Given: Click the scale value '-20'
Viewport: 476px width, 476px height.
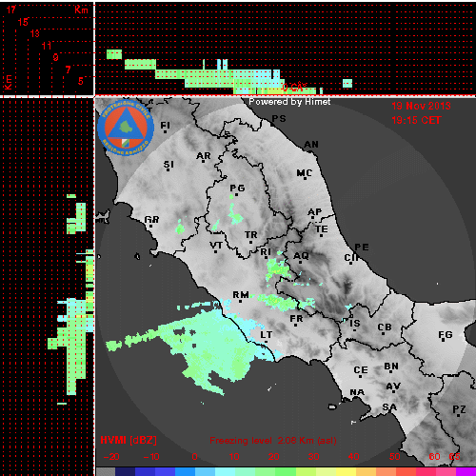Looking at the screenshot, I should coord(111,457).
